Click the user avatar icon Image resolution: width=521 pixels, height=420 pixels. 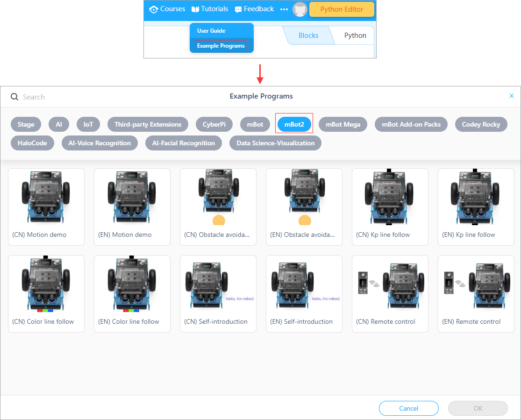[300, 10]
